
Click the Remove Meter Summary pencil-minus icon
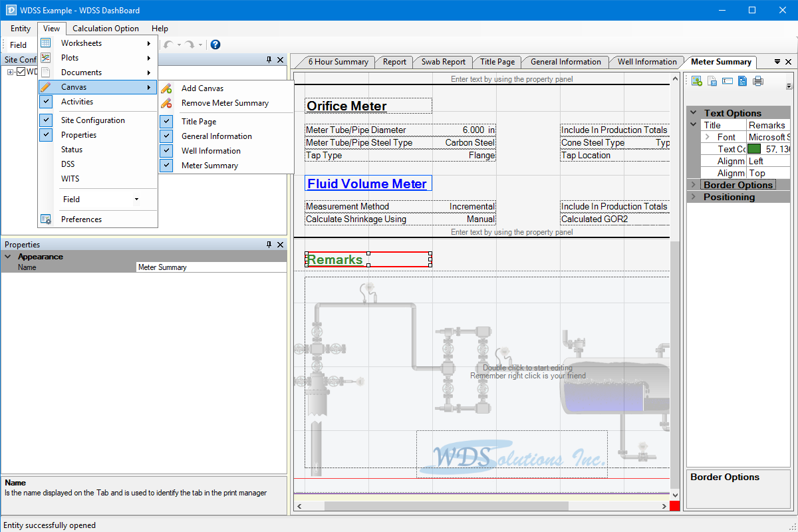tap(166, 103)
